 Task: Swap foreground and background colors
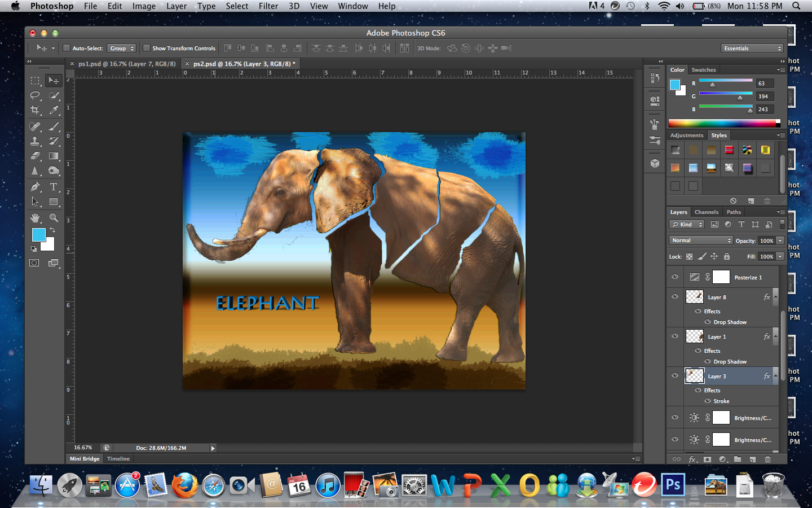(52, 230)
